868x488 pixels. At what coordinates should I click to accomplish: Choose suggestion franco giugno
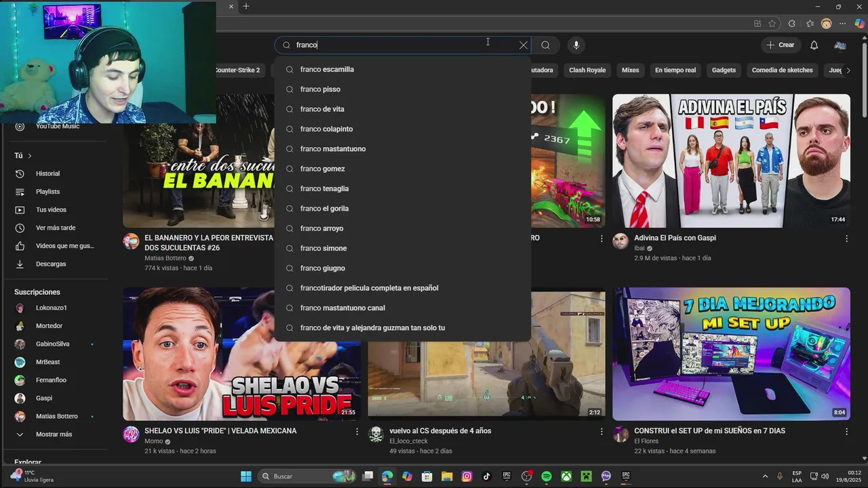pyautogui.click(x=403, y=268)
